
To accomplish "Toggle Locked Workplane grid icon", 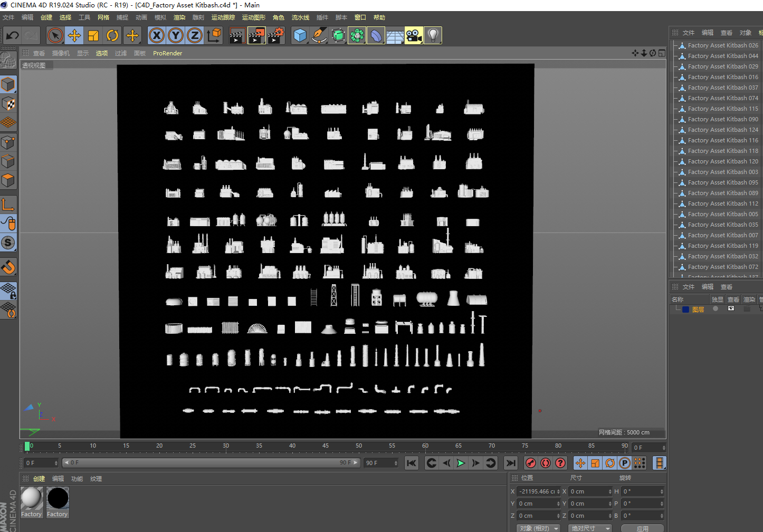I will [x=8, y=291].
